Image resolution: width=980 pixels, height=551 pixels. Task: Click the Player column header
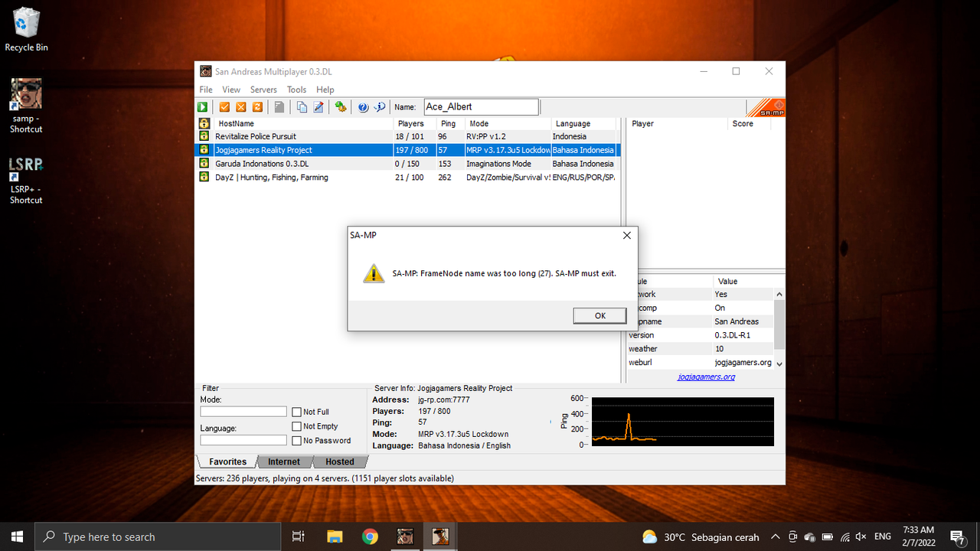(x=678, y=123)
